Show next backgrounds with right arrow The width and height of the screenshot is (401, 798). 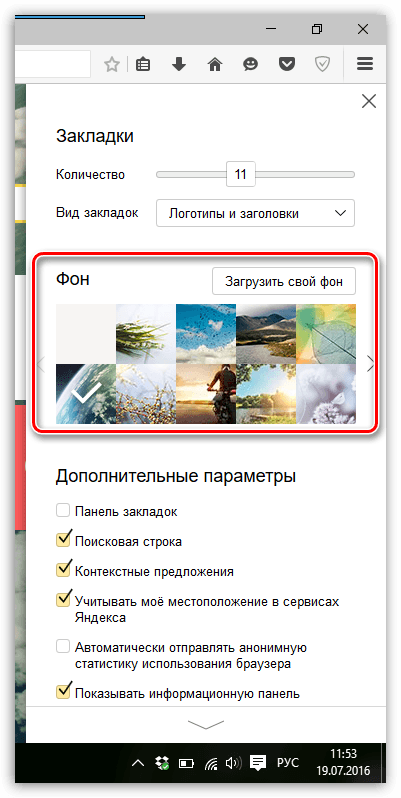pos(370,364)
